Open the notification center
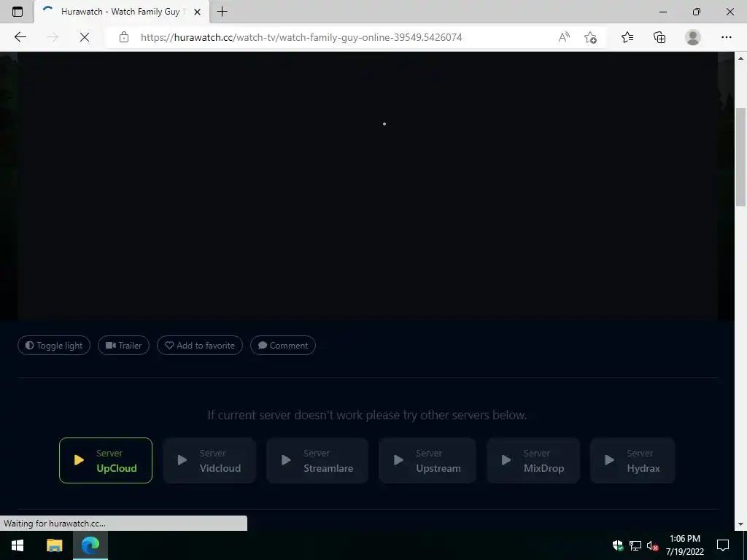The width and height of the screenshot is (747, 560). [x=723, y=545]
